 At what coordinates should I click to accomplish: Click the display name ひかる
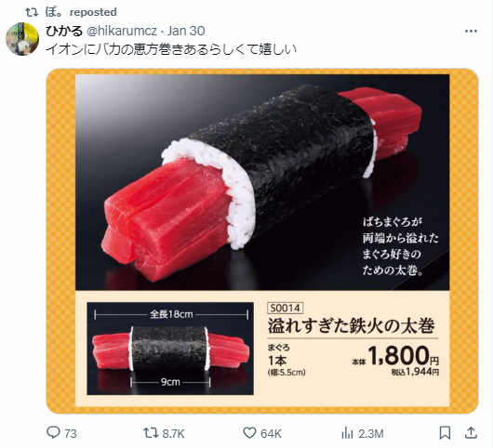tap(64, 31)
